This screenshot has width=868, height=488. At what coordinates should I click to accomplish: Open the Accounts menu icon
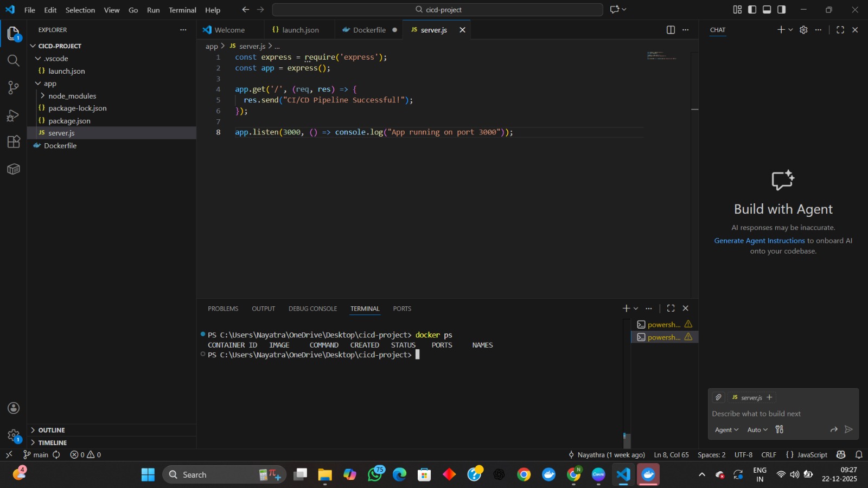tap(14, 408)
